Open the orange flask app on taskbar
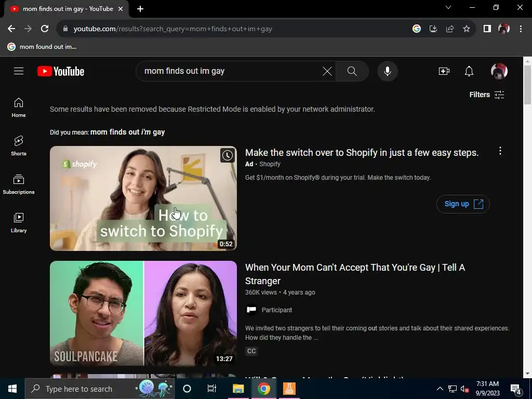The image size is (532, 399). pyautogui.click(x=289, y=389)
